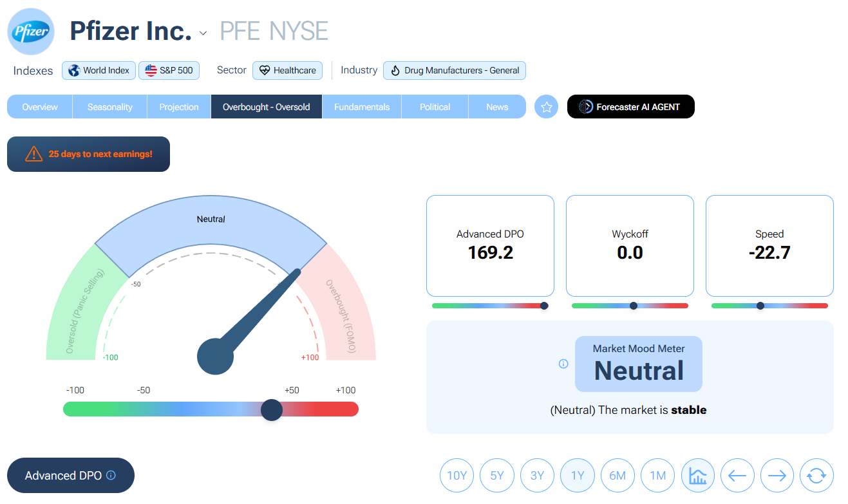This screenshot has width=848, height=504.
Task: Click the Healthcare sector link
Action: point(287,70)
